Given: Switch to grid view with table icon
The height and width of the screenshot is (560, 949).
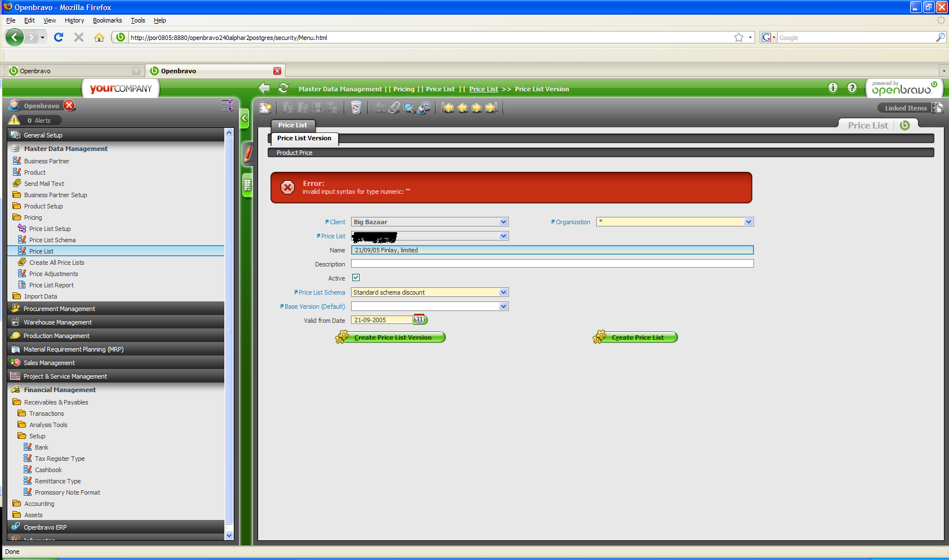Looking at the screenshot, I should coord(248,185).
